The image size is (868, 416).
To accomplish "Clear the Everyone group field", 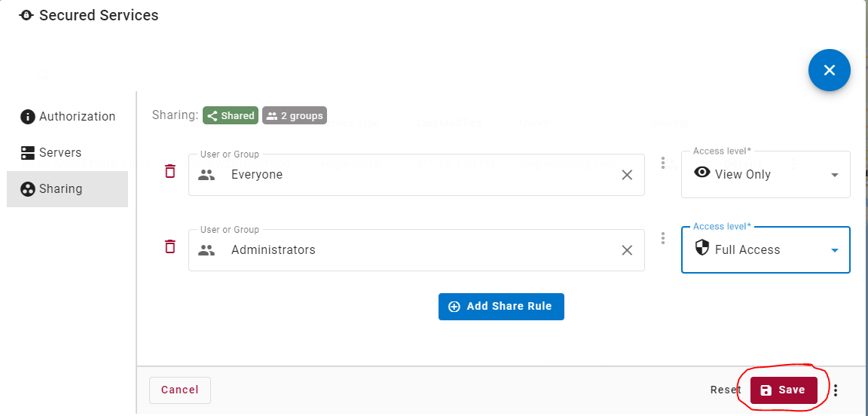I will (x=626, y=175).
